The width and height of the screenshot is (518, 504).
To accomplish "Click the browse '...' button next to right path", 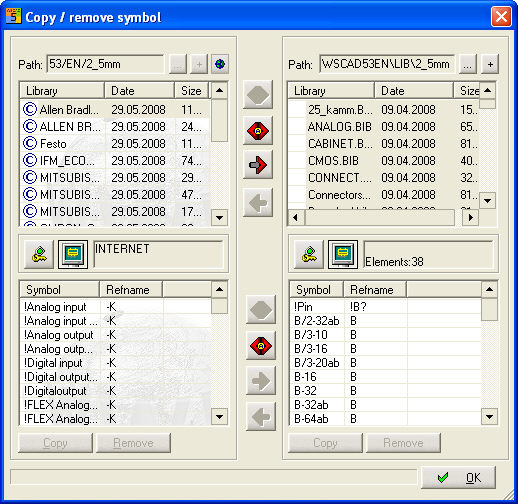I will coord(468,64).
